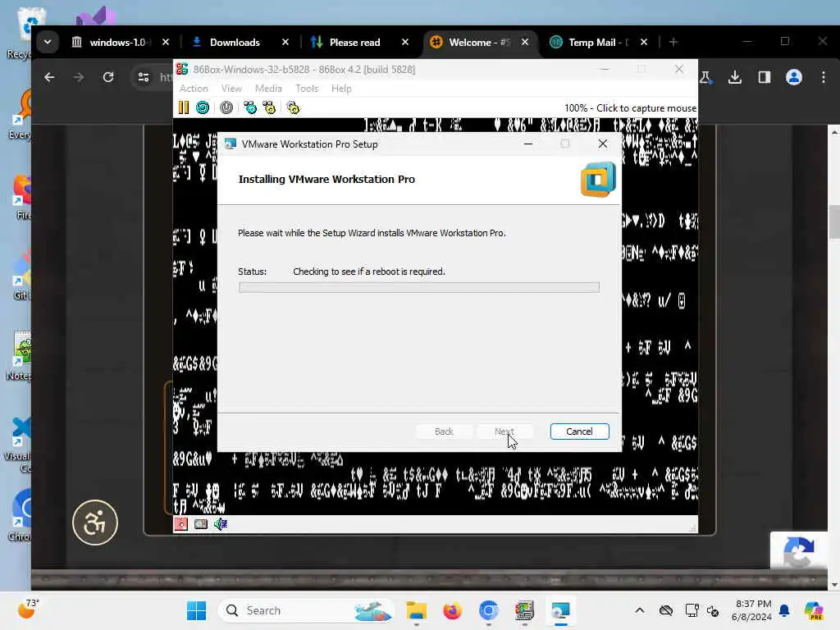Switch to the Downloads browser tab

[x=235, y=42]
